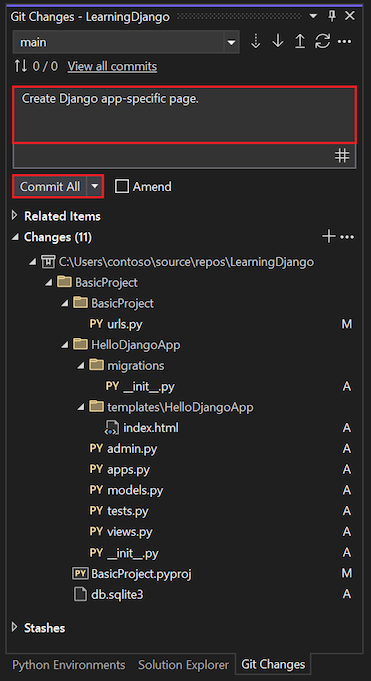
Task: Click the Push up-arrow icon
Action: coord(300,42)
